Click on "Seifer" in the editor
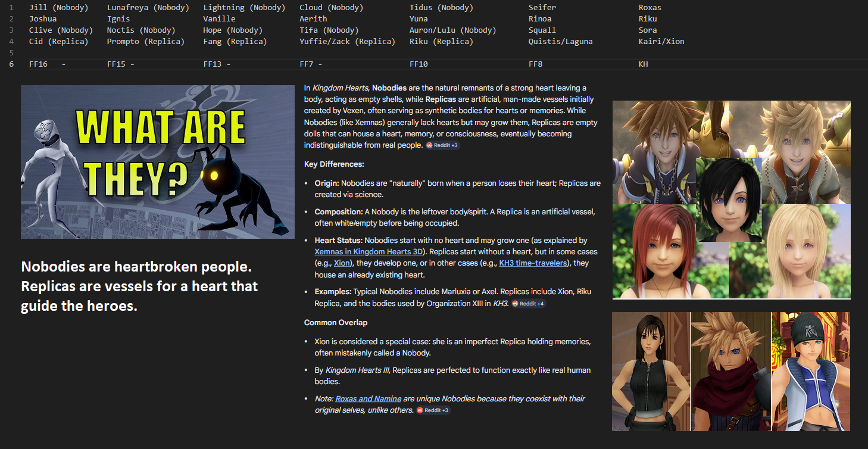Viewport: 868px width, 449px height. click(x=542, y=8)
